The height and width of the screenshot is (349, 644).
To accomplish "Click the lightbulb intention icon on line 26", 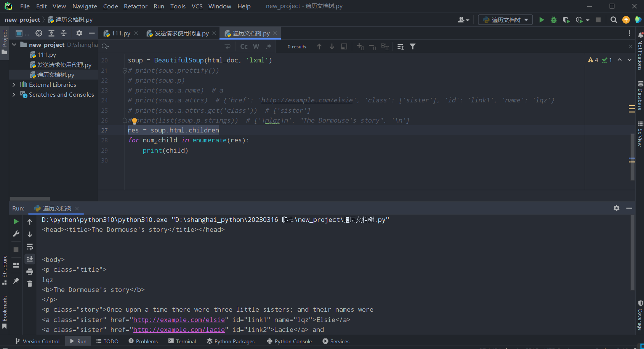I will tap(135, 121).
